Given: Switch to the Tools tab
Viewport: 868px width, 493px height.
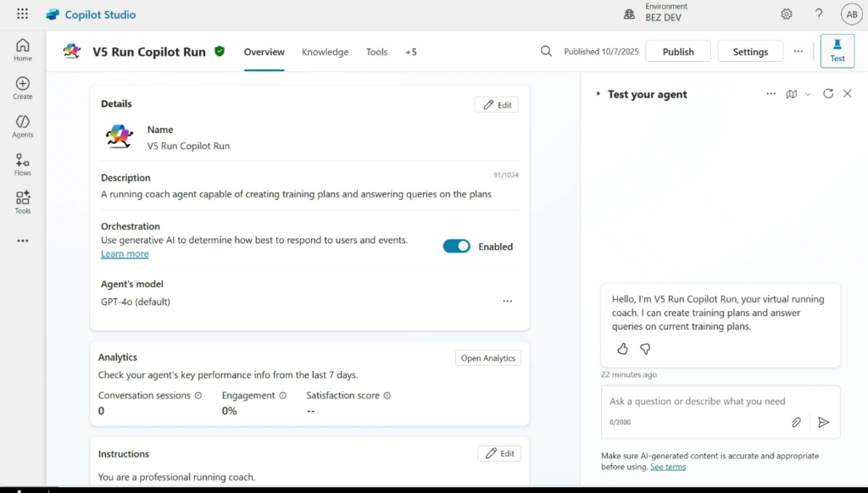Looking at the screenshot, I should (x=376, y=52).
